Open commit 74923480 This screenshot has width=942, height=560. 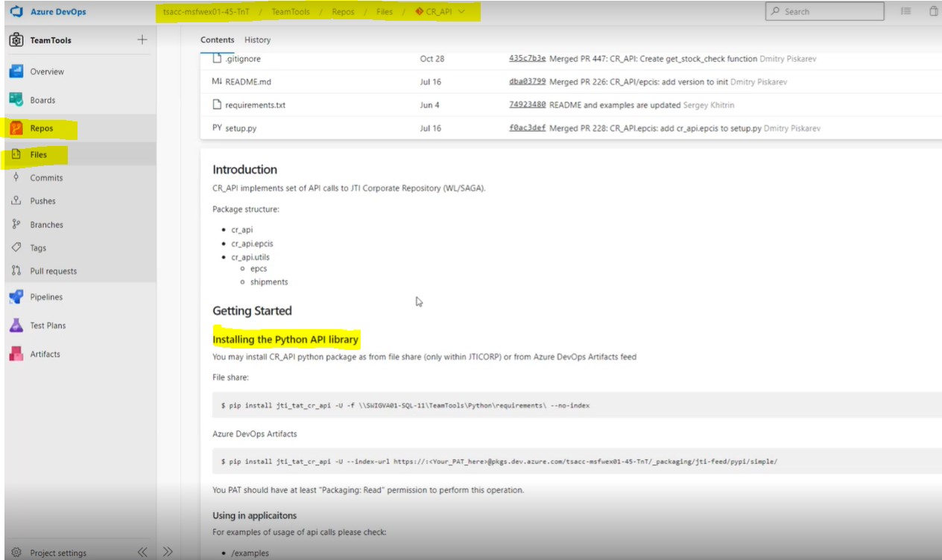528,105
